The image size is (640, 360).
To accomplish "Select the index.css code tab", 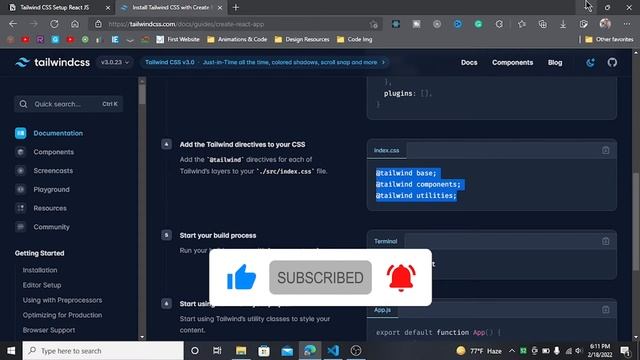I will [x=387, y=150].
